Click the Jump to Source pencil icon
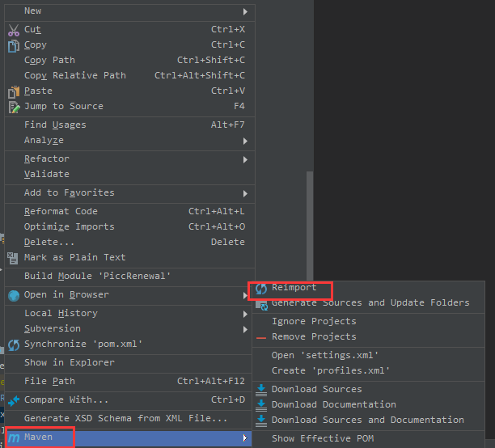 [x=14, y=108]
